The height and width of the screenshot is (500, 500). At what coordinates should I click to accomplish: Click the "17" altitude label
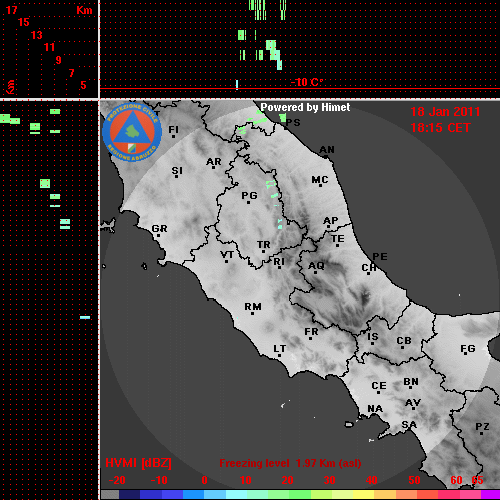[12, 10]
